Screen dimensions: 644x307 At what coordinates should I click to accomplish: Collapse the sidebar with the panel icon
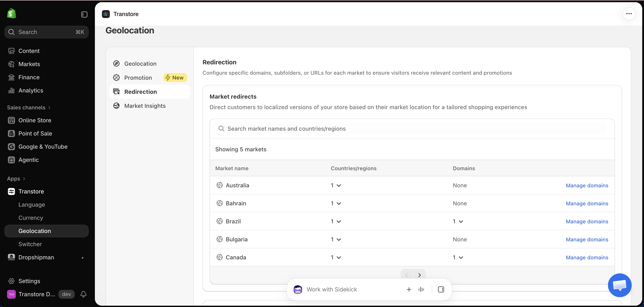84,14
